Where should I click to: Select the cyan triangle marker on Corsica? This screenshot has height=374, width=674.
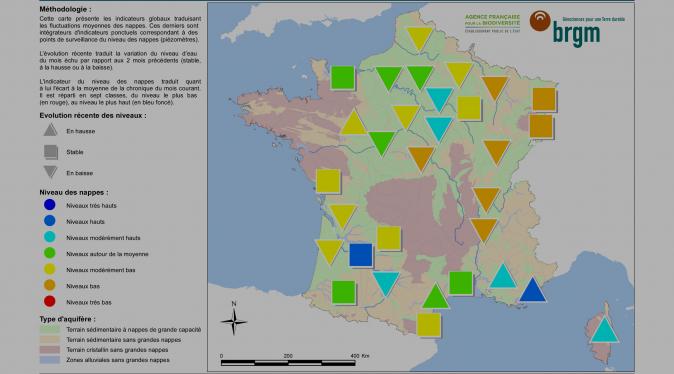coord(605,330)
